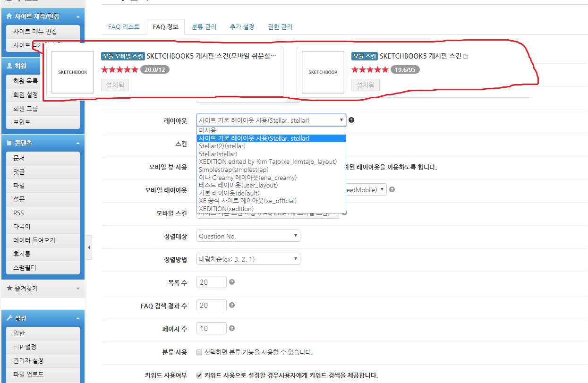Collapse the sidebar using the arrow handle
The image size is (588, 383).
pos(88,247)
